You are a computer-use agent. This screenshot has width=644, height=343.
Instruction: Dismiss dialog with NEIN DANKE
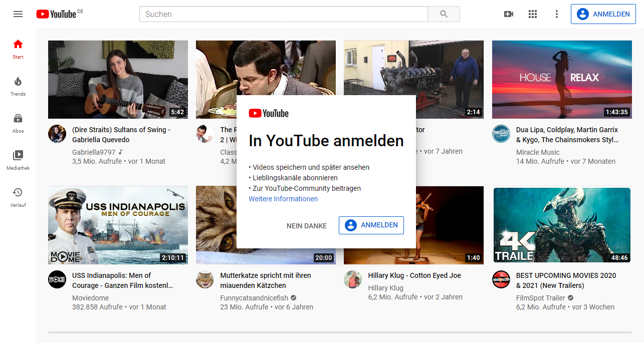pos(307,226)
